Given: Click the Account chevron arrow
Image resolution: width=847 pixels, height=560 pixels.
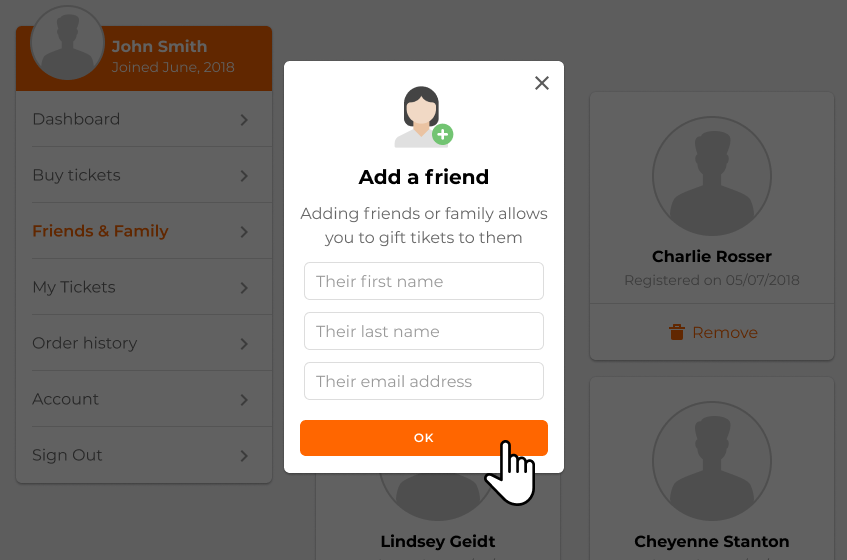Looking at the screenshot, I should click(244, 400).
